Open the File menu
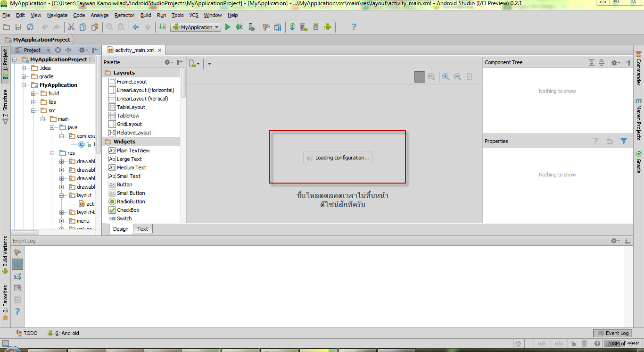Viewport: 644px width, 352px height. [6, 15]
